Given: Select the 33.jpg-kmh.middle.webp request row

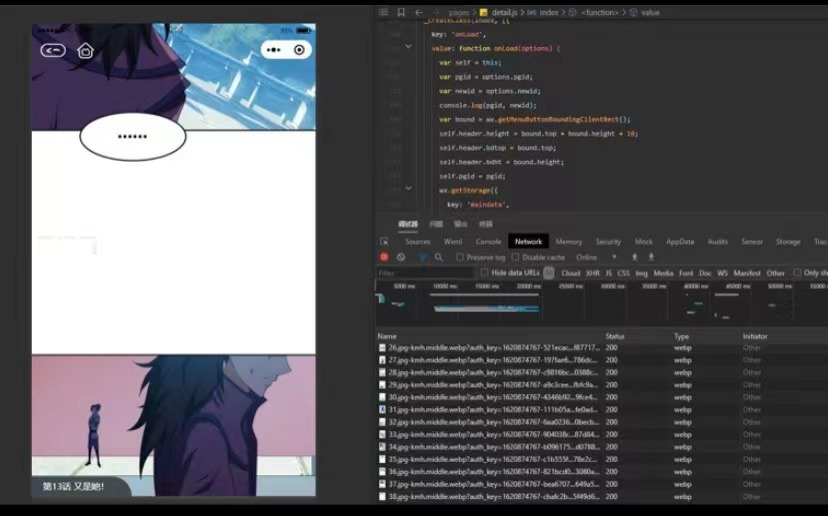Looking at the screenshot, I should [x=601, y=435].
